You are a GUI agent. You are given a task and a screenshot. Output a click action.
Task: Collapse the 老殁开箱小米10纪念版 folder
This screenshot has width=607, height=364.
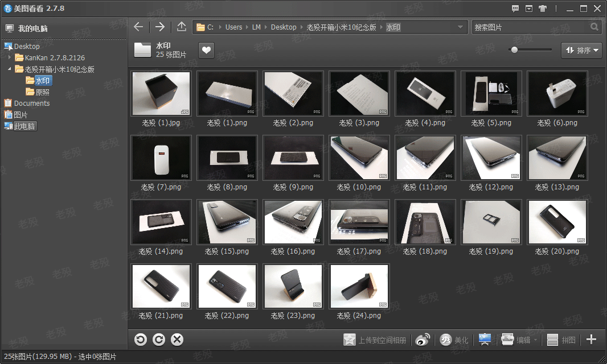pos(10,69)
